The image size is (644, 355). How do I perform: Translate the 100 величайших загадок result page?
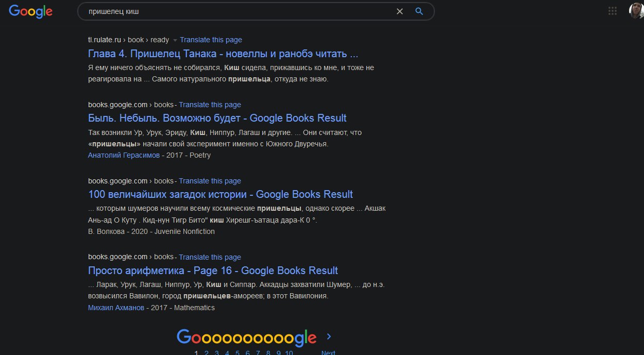click(x=210, y=181)
